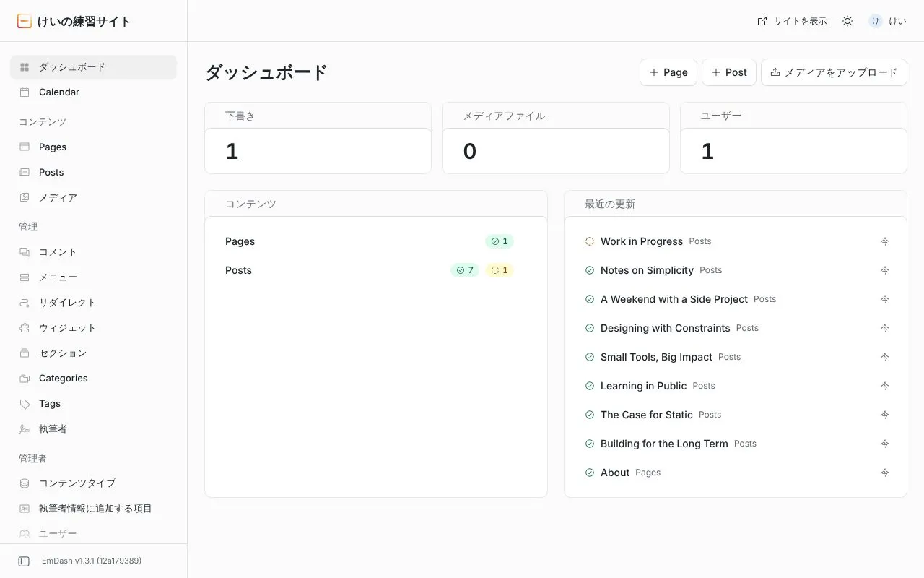The height and width of the screenshot is (578, 924).
Task: Click the ウィジェット sidebar icon
Action: [25, 328]
